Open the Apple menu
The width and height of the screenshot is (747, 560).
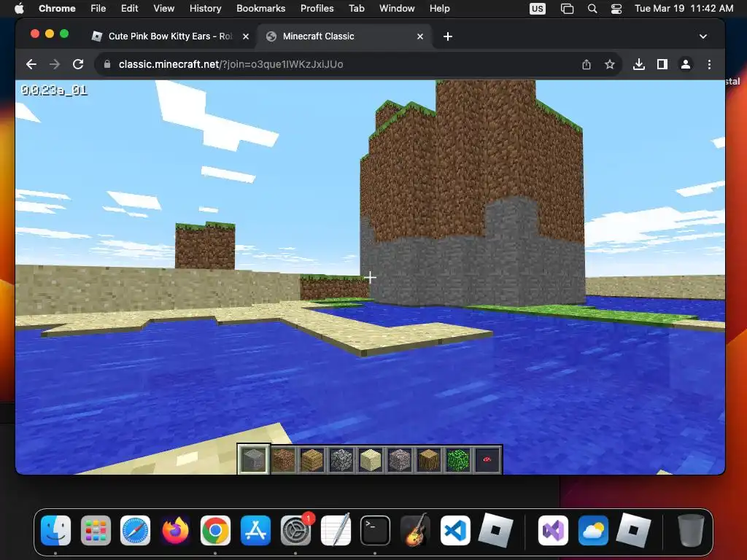pyautogui.click(x=19, y=9)
